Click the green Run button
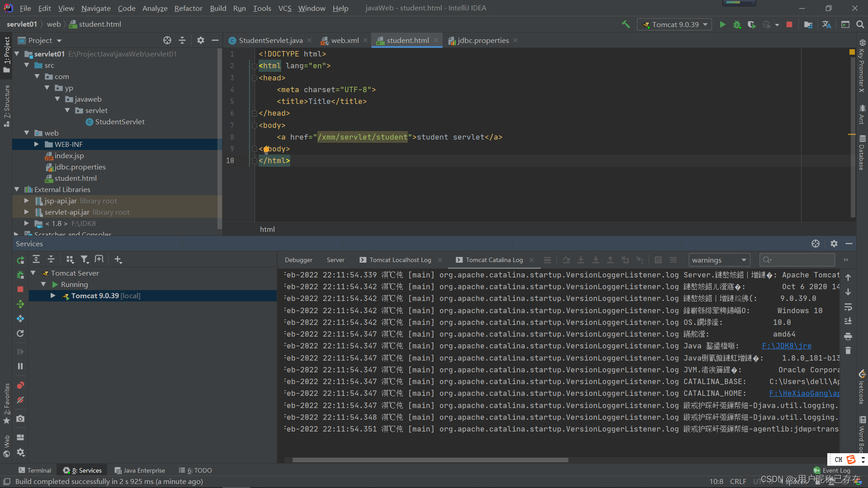868x488 pixels. pyautogui.click(x=722, y=24)
